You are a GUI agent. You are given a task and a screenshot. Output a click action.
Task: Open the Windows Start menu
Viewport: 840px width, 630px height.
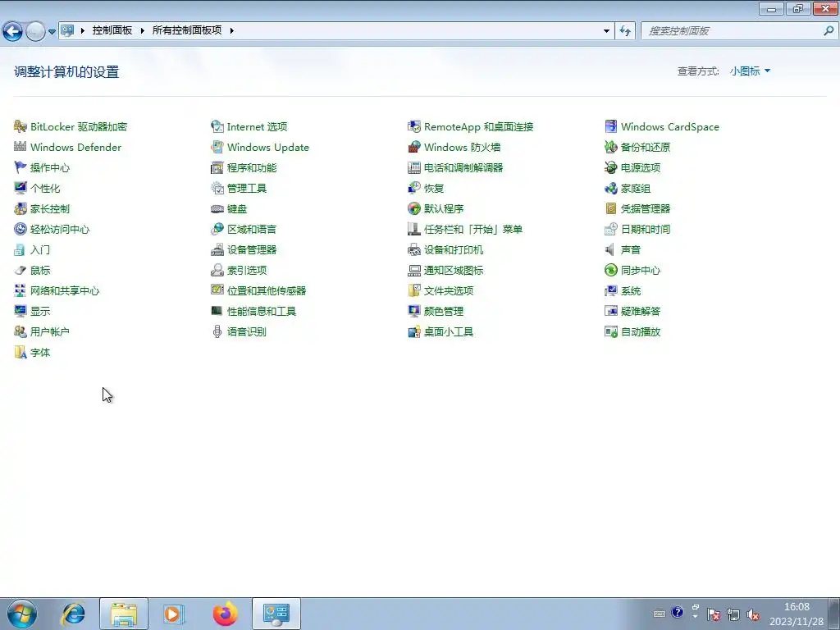click(x=22, y=614)
